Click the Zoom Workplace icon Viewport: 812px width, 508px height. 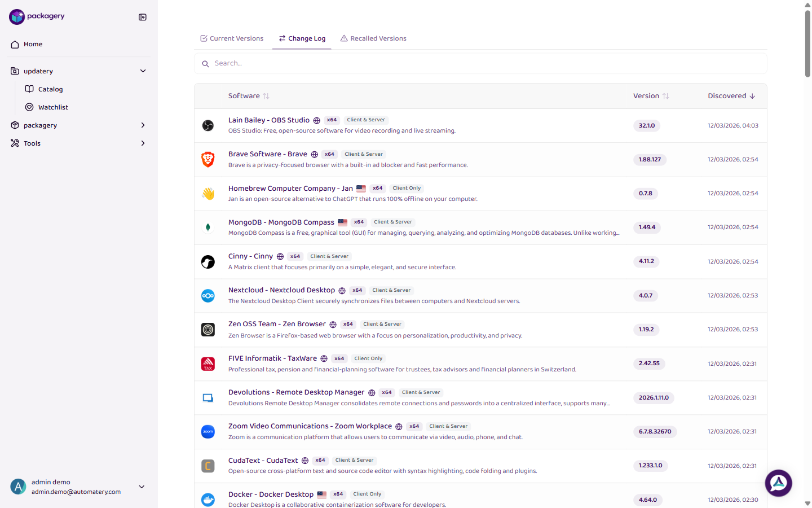(208, 432)
